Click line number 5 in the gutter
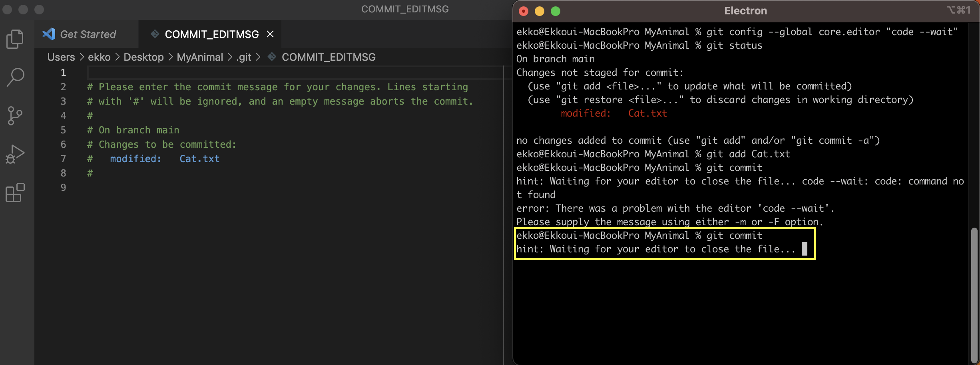 click(x=63, y=130)
